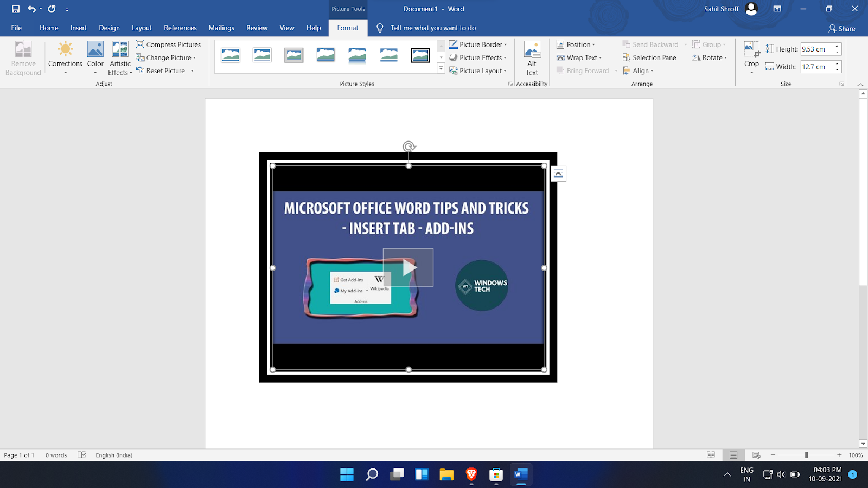Open Artistic Effects gallery

click(120, 58)
